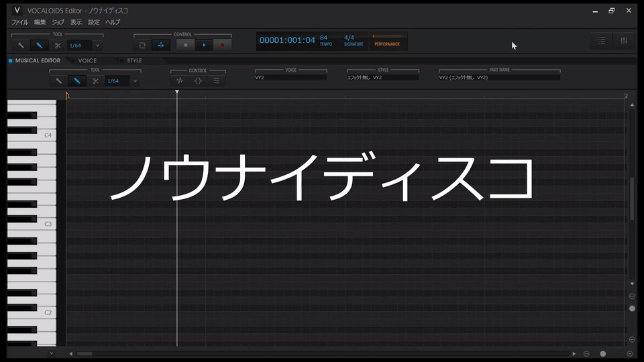Toggle the loop playback button
644x362 pixels.
(142, 45)
